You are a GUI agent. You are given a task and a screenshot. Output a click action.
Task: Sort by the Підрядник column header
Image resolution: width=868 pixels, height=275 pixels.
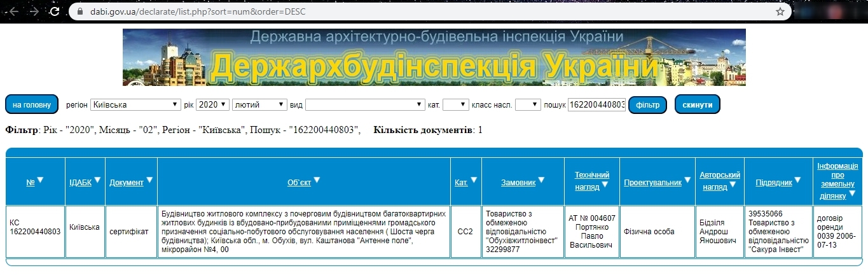tap(774, 182)
